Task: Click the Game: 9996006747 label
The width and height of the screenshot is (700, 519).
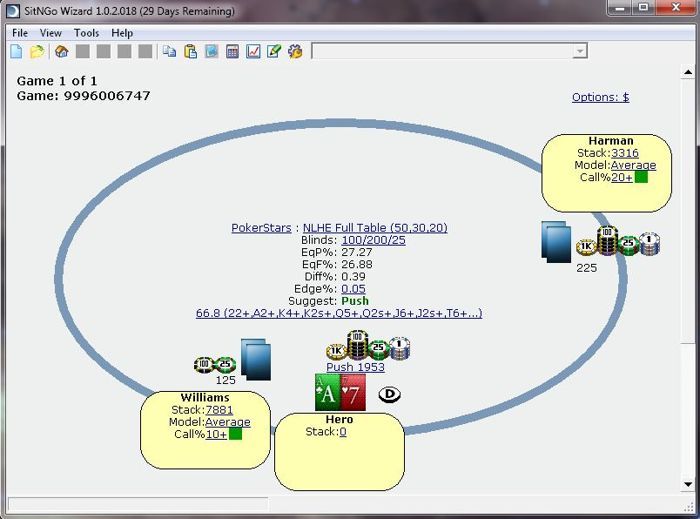Action: pyautogui.click(x=83, y=95)
